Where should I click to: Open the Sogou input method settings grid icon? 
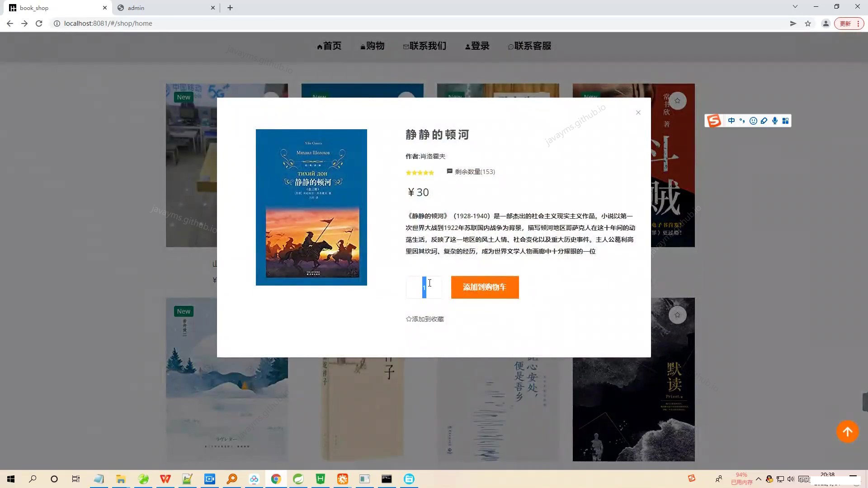pos(786,121)
